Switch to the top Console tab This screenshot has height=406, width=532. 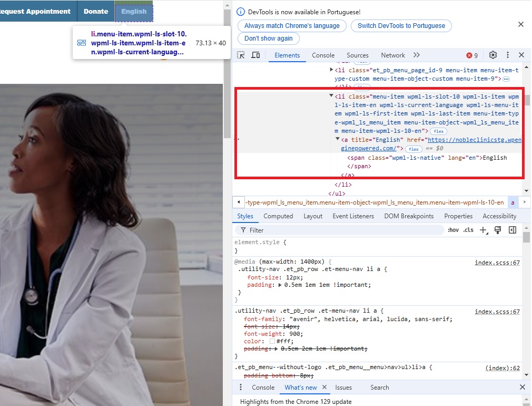pos(323,55)
